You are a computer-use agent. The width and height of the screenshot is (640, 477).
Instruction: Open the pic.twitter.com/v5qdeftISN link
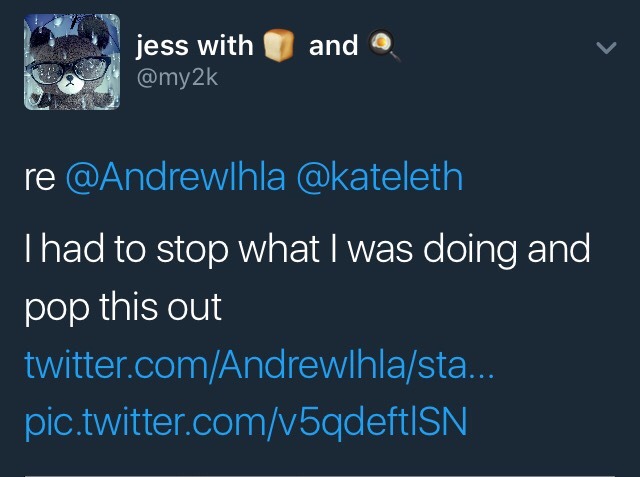(x=246, y=423)
